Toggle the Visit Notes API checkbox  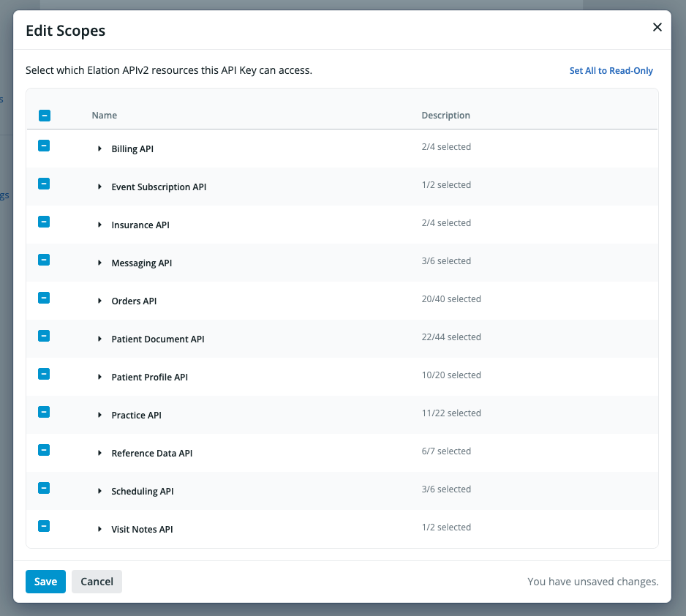click(x=44, y=526)
